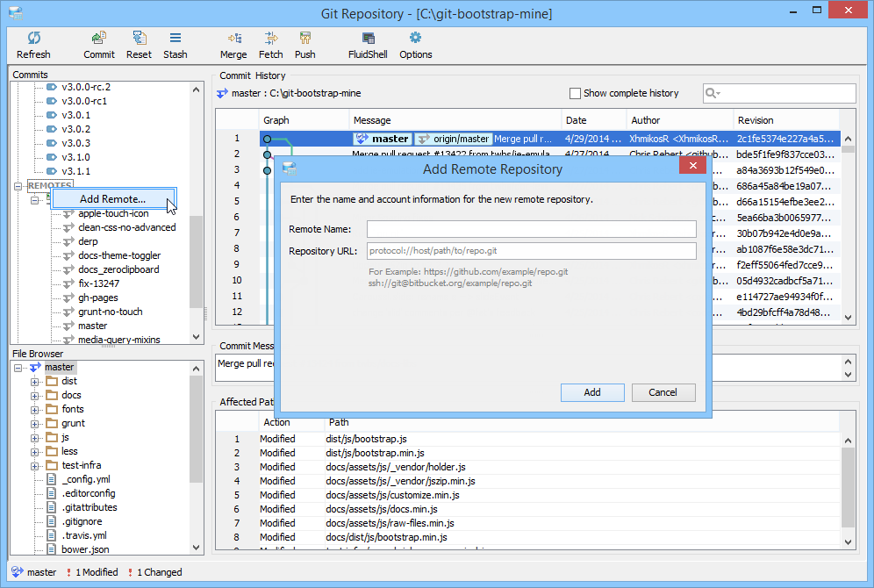The height and width of the screenshot is (588, 874).
Task: Click the Add button in the dialog
Action: tap(592, 392)
